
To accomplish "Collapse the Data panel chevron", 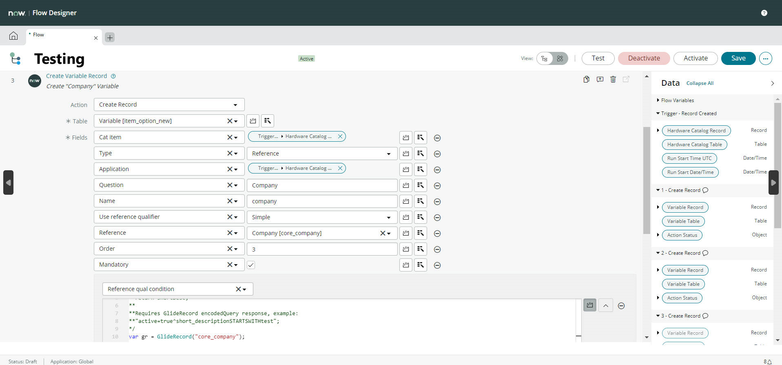I will 773,83.
